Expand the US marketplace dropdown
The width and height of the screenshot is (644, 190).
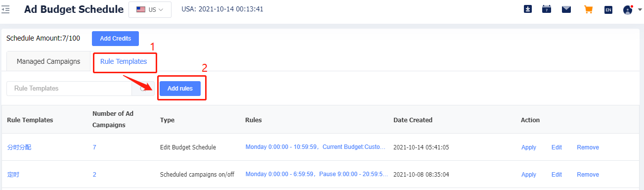click(x=150, y=9)
